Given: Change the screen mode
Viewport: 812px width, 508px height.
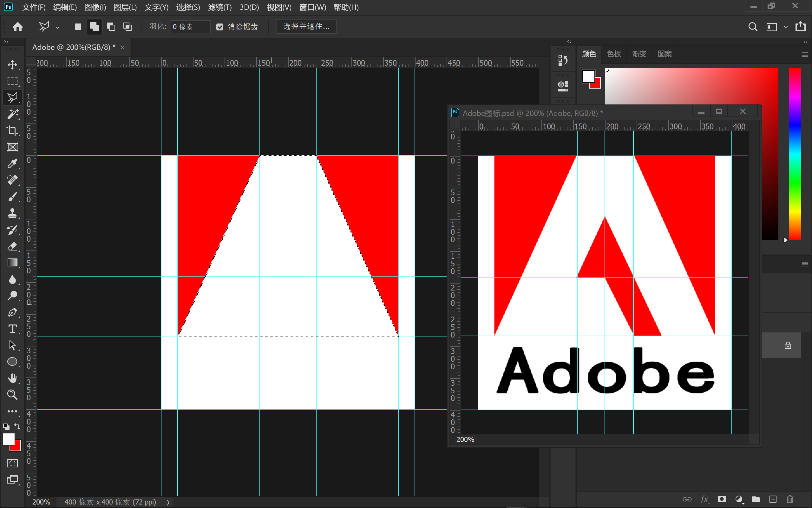Looking at the screenshot, I should [x=12, y=480].
